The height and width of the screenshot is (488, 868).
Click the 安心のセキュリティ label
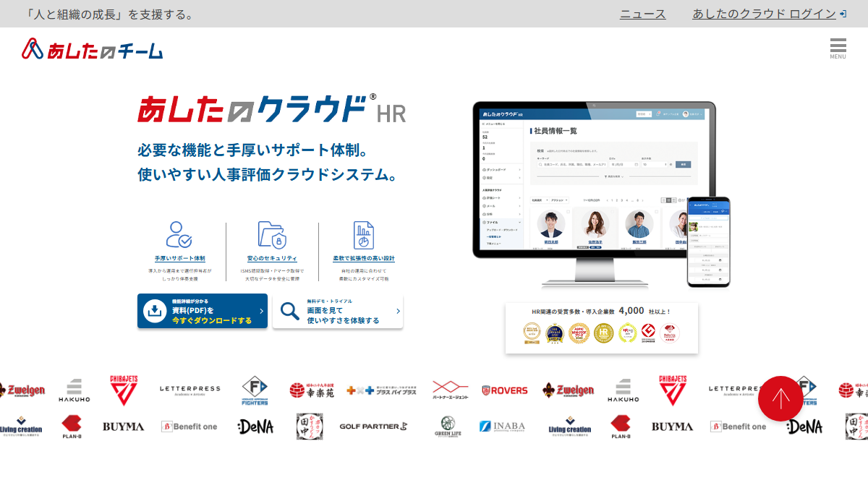click(272, 258)
